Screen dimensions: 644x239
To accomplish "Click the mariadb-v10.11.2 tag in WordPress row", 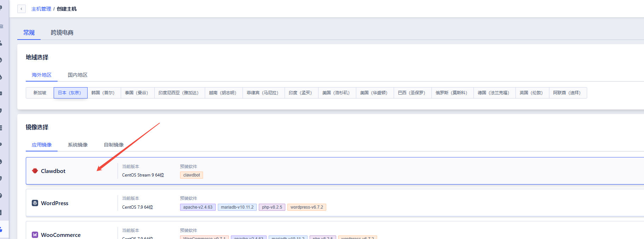I will coord(237,207).
